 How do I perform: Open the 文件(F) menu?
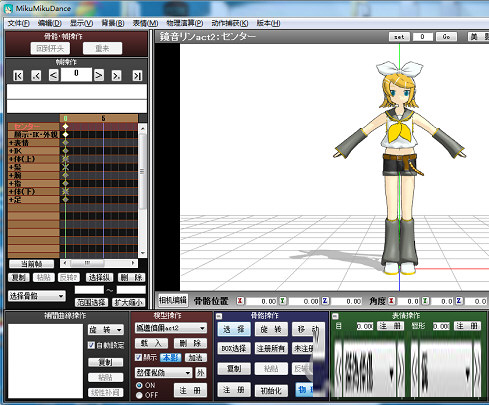(18, 23)
